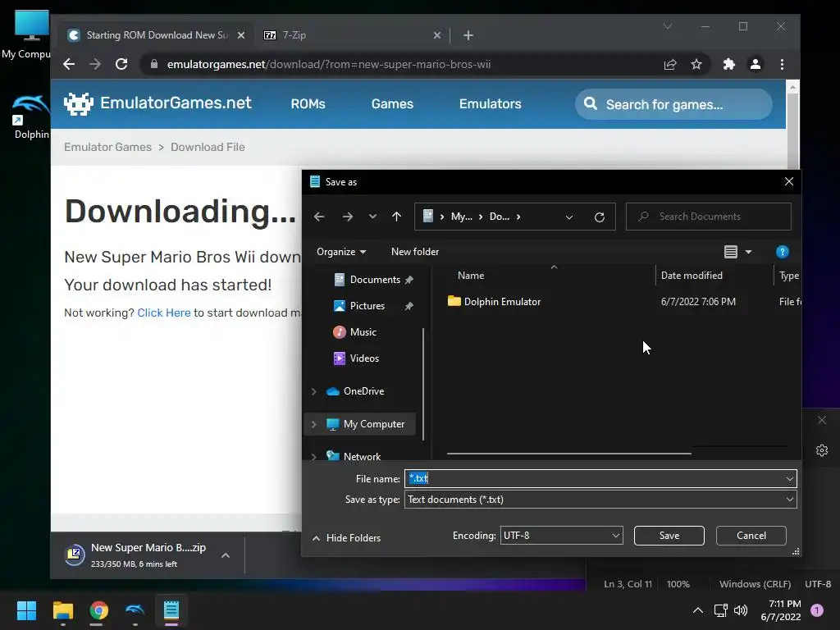This screenshot has height=630, width=840.
Task: Click the Search for games field
Action: click(674, 104)
